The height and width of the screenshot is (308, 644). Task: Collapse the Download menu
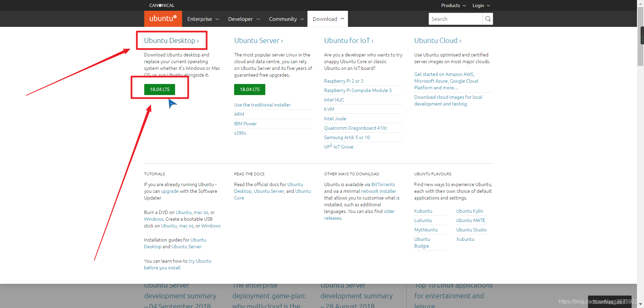[328, 19]
